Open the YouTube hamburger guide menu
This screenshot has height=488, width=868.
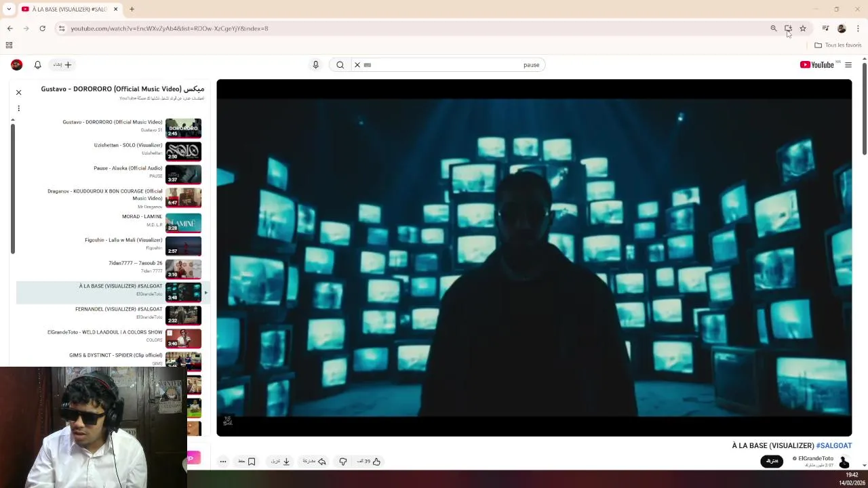click(x=848, y=64)
